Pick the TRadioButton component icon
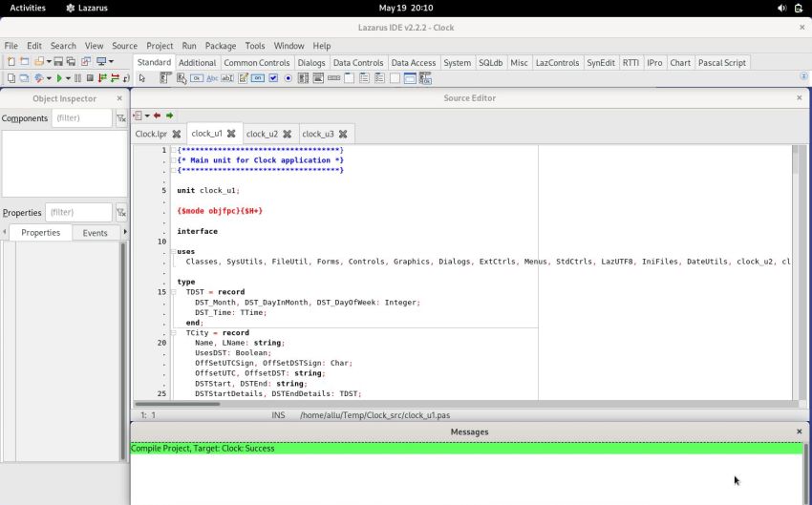Screen dimensions: 812x505 [288, 78]
